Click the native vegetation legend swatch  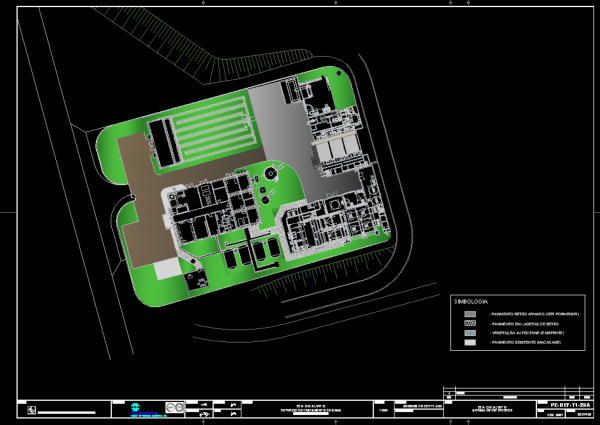[x=469, y=333]
